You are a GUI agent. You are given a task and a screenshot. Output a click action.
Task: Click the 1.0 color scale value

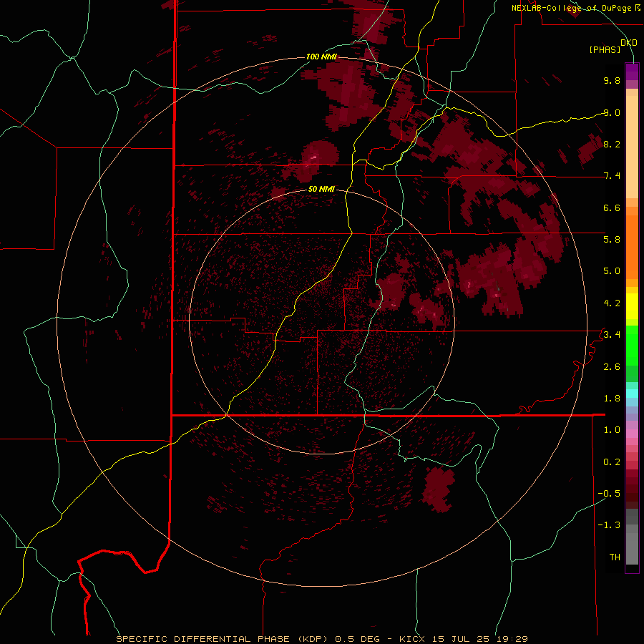click(612, 430)
